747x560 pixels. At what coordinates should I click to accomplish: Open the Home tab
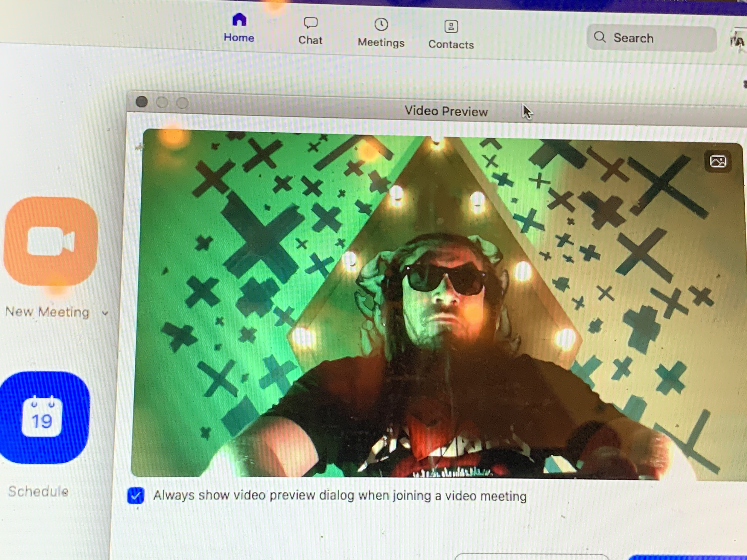239,28
